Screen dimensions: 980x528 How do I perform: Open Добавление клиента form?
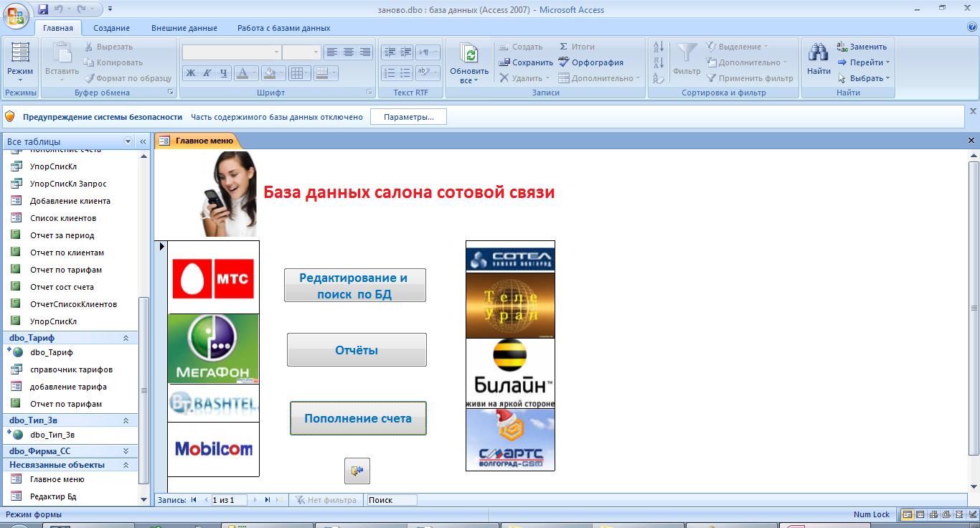click(x=70, y=201)
